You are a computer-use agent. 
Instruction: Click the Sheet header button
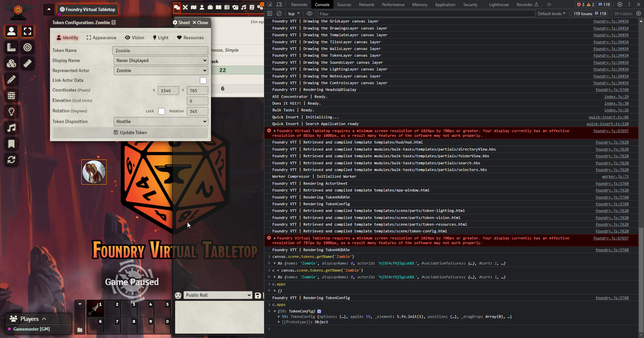coord(181,22)
